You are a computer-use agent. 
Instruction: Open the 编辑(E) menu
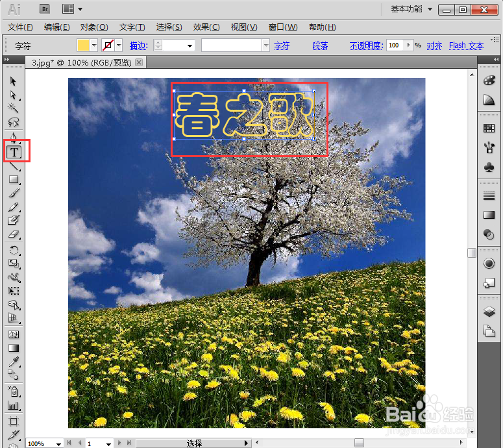56,27
